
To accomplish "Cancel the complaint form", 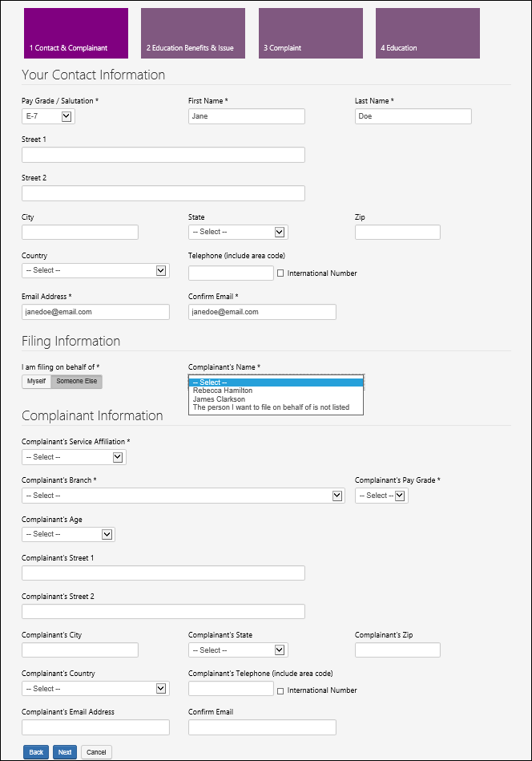I will pos(96,752).
